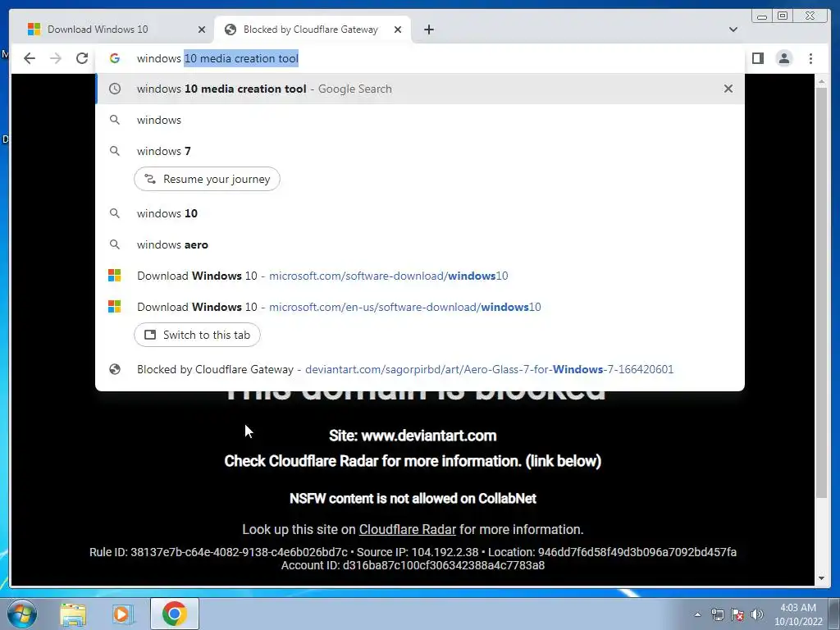
Task: Close the Blocked by Cloudflare Gateway tab
Action: (398, 30)
